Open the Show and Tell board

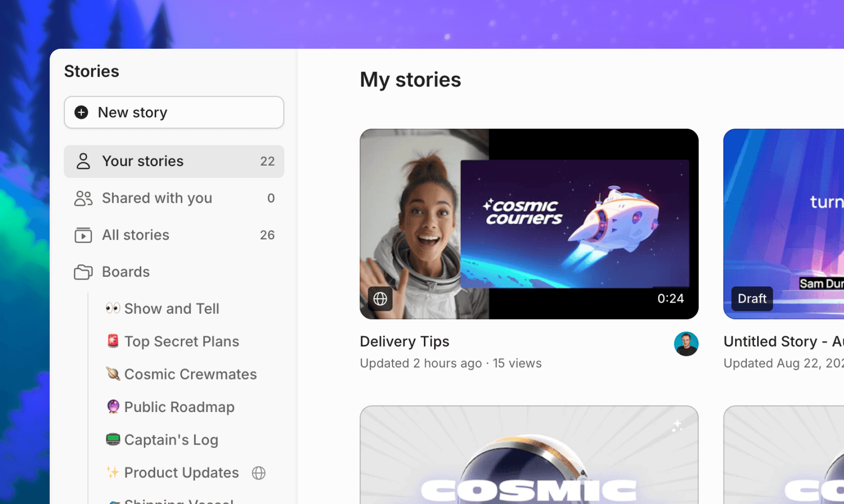tap(172, 309)
